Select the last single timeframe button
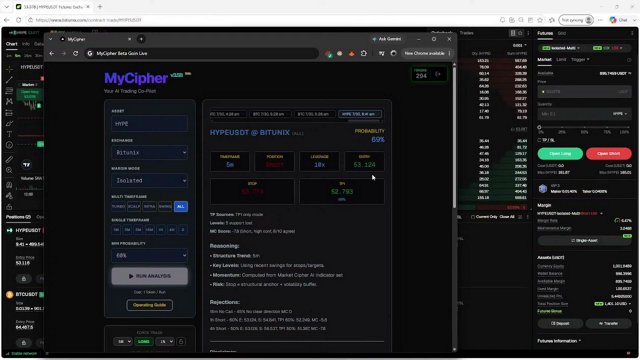The height and width of the screenshot is (360, 640). coord(182,230)
